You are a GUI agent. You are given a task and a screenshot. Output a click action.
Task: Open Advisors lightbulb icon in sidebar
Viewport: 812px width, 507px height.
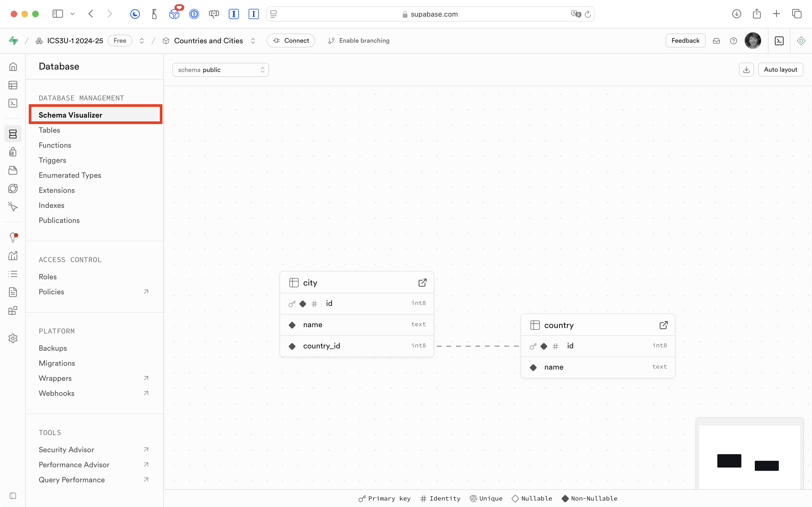tap(13, 237)
